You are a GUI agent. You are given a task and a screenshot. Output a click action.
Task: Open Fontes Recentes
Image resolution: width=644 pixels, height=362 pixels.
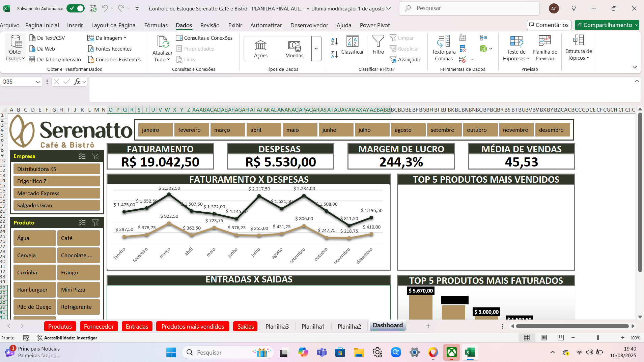110,49
